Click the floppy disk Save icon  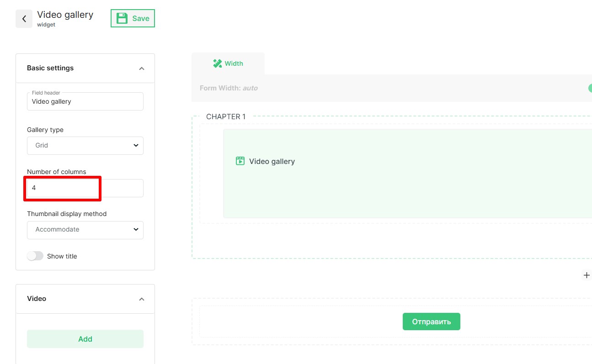pyautogui.click(x=122, y=18)
